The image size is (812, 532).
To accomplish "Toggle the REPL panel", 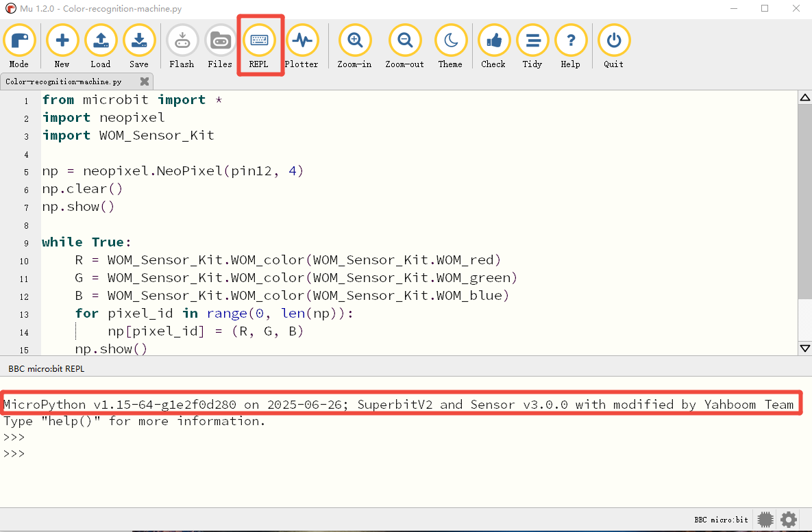I will [x=259, y=46].
